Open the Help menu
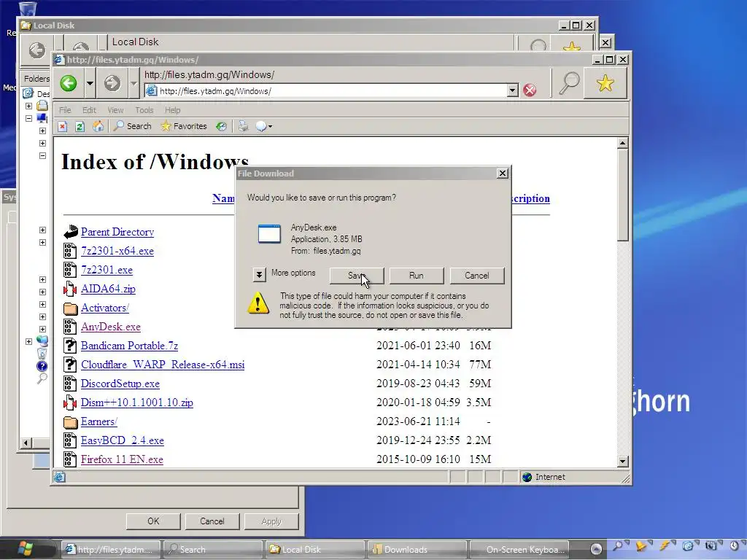 pyautogui.click(x=172, y=110)
